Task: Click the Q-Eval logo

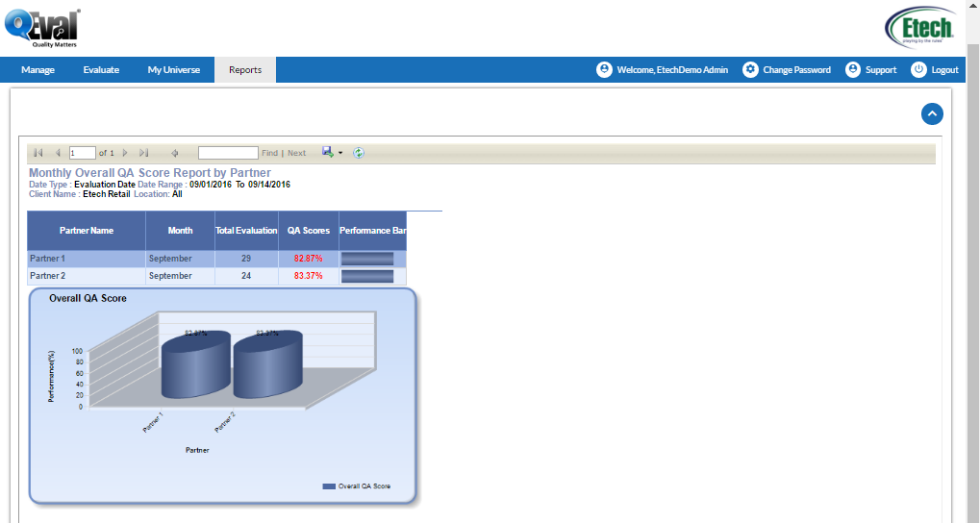Action: (x=42, y=27)
